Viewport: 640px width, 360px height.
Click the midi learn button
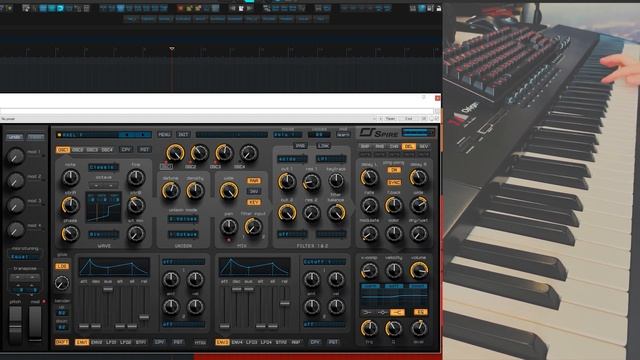[343, 134]
